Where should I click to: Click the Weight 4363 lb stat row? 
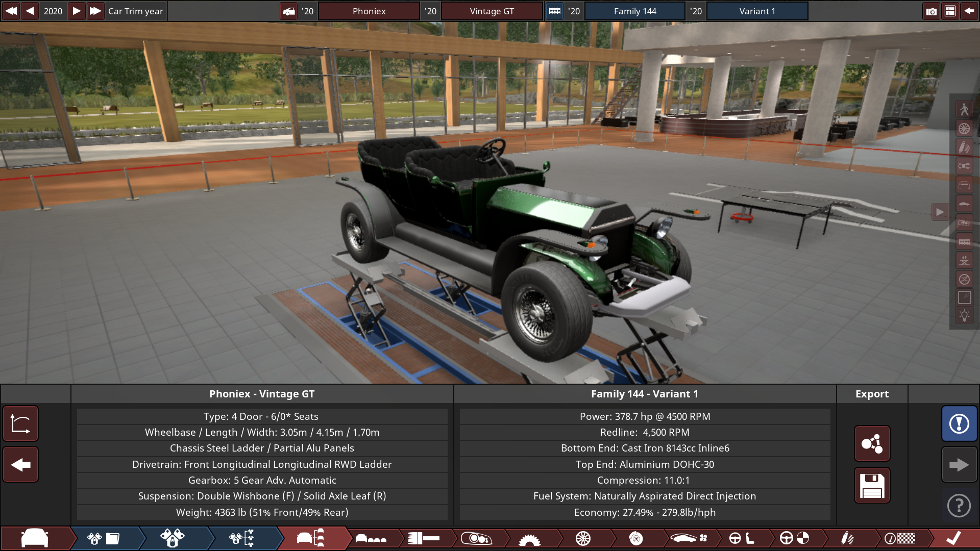pyautogui.click(x=262, y=512)
